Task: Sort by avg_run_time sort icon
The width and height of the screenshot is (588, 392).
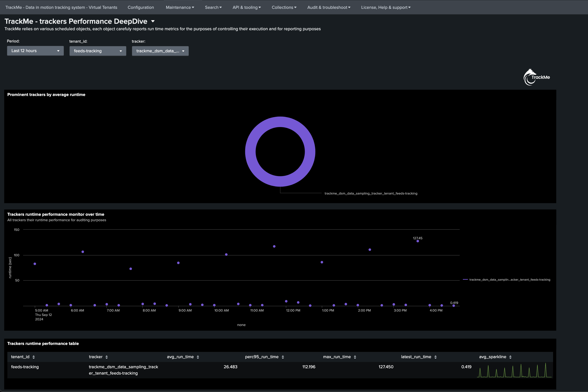Action: pyautogui.click(x=198, y=357)
